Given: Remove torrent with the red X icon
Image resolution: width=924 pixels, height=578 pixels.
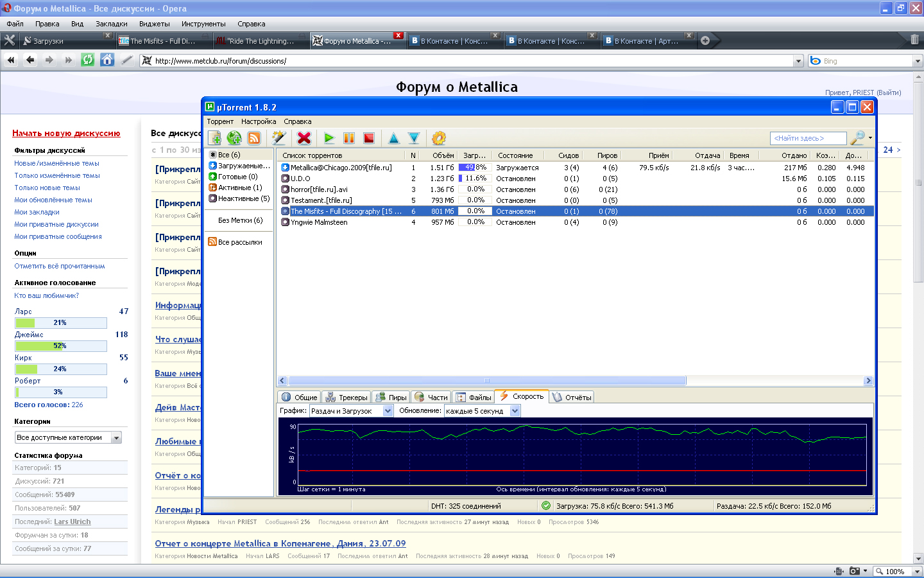Looking at the screenshot, I should tap(304, 138).
